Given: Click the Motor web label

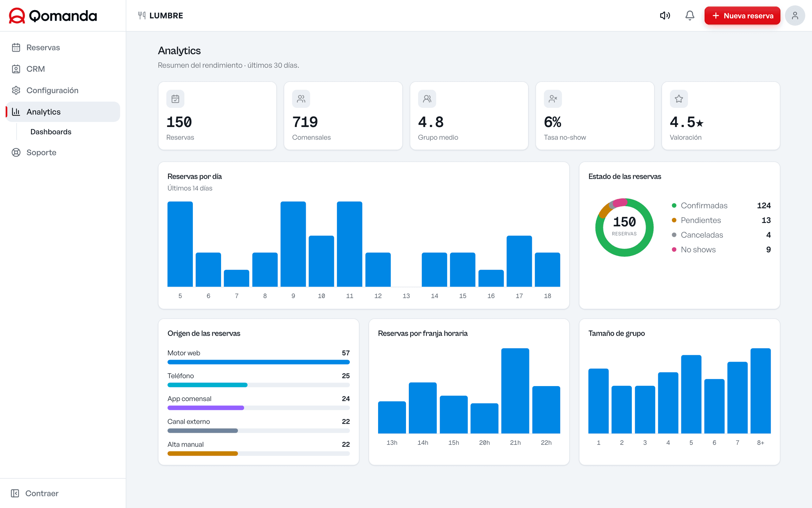Looking at the screenshot, I should 184,353.
